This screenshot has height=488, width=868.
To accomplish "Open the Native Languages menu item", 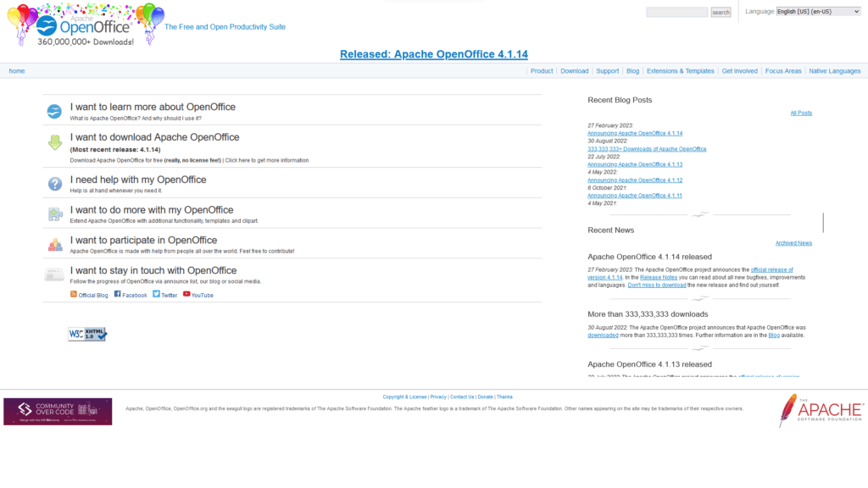I will [x=835, y=71].
